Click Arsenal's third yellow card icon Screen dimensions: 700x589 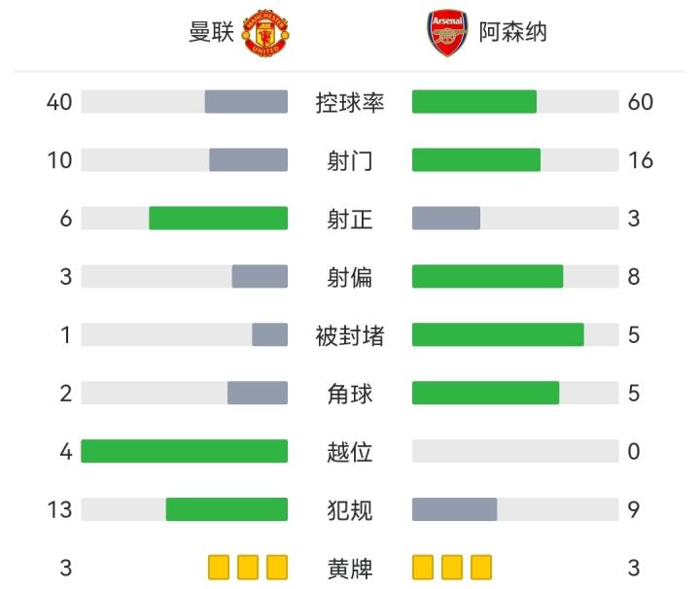click(x=481, y=568)
